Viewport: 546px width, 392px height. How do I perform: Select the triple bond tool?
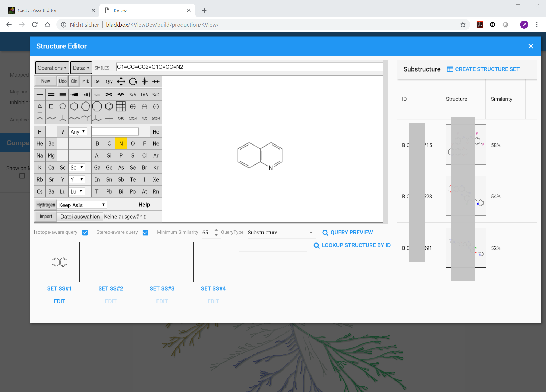click(63, 95)
